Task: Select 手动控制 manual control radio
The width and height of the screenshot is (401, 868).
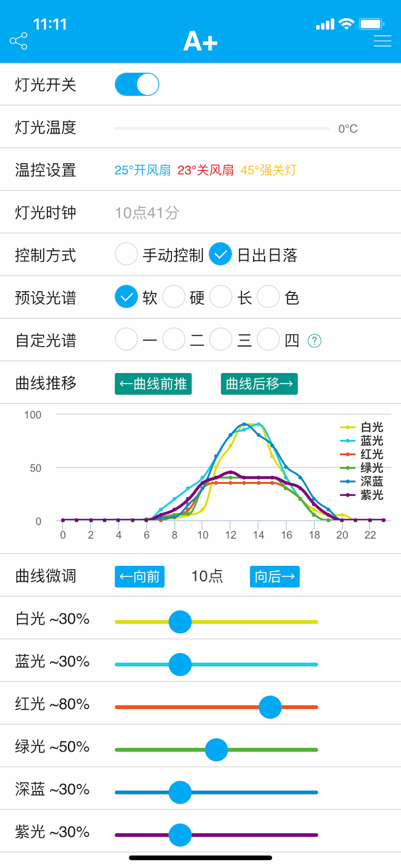Action: (x=126, y=254)
